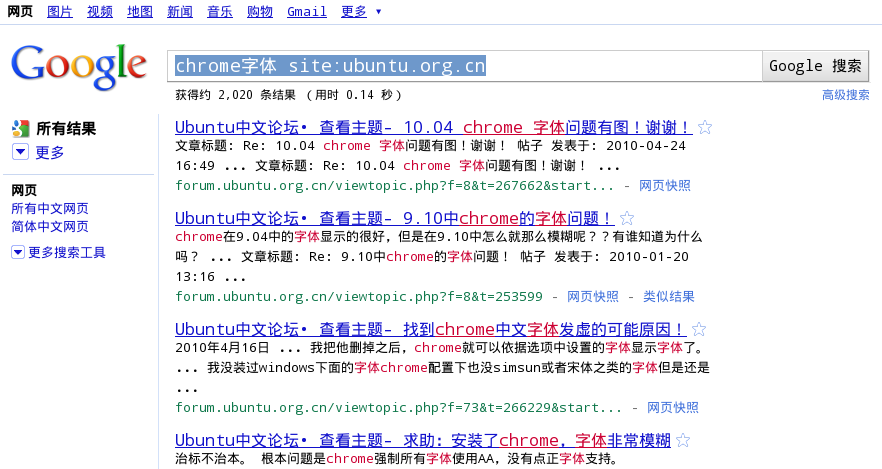Open the 高级搜索 link
882x469 pixels.
click(x=845, y=95)
